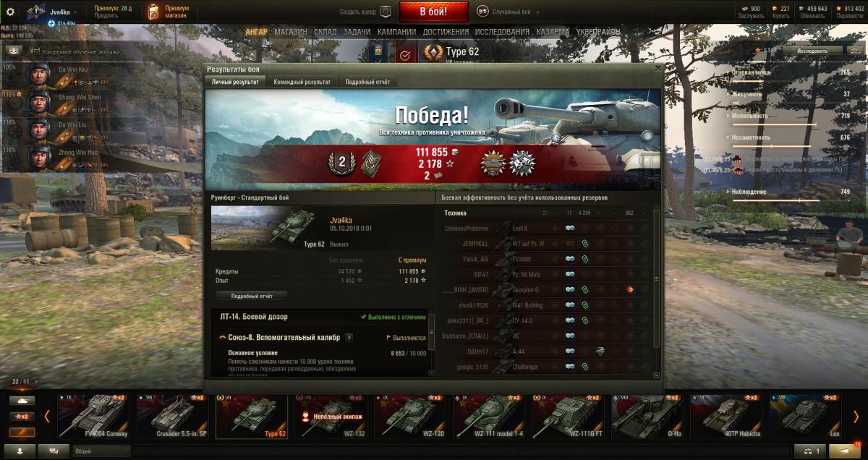Open the game settings gear menu
This screenshot has height=460, width=868.
click(x=10, y=11)
